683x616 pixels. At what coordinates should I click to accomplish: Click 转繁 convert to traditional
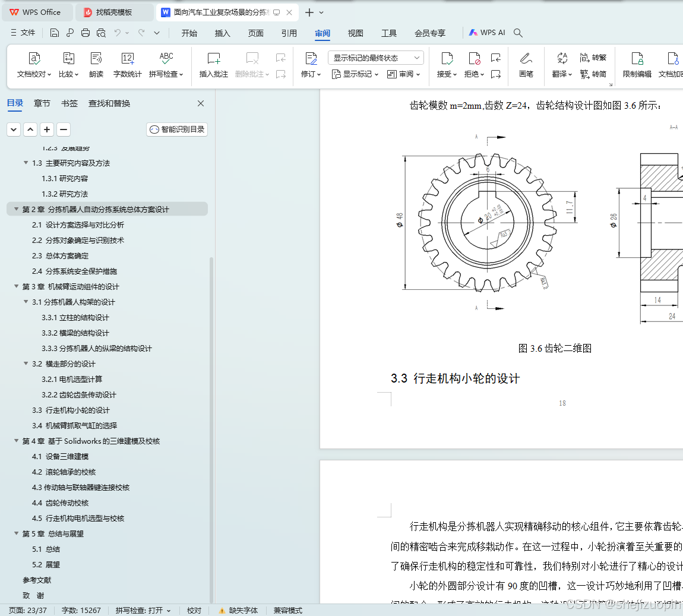click(x=593, y=58)
